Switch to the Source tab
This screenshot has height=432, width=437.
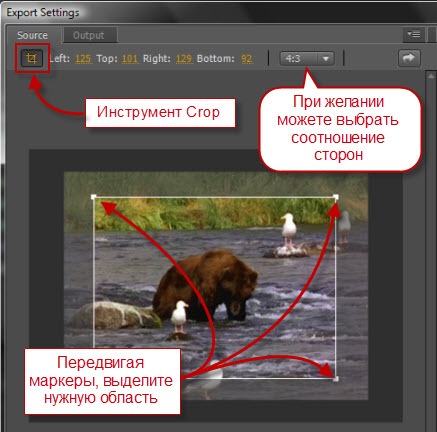click(x=33, y=35)
